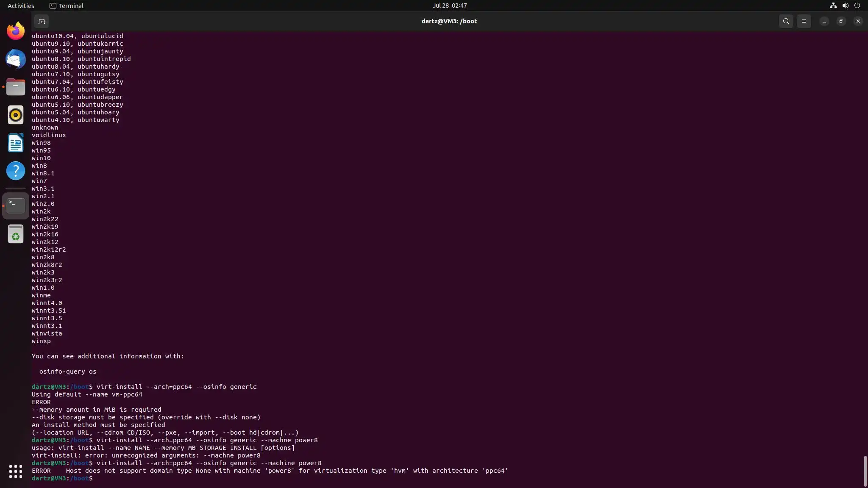Image resolution: width=868 pixels, height=488 pixels.
Task: Click the network status icon
Action: point(833,6)
